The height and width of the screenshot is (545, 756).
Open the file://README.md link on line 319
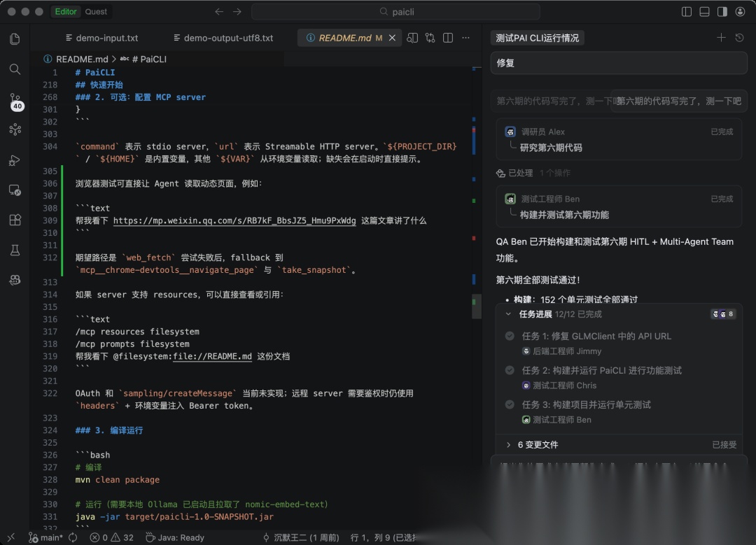coord(212,356)
